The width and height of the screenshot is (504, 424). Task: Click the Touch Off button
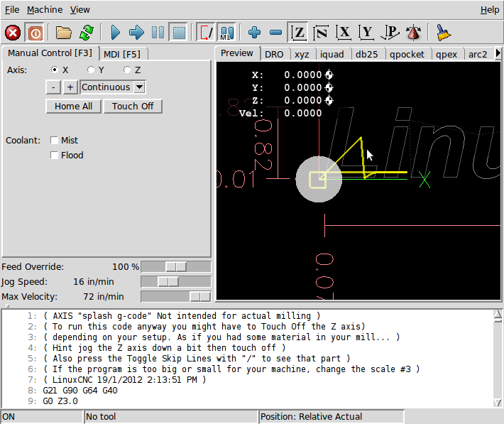click(x=133, y=106)
